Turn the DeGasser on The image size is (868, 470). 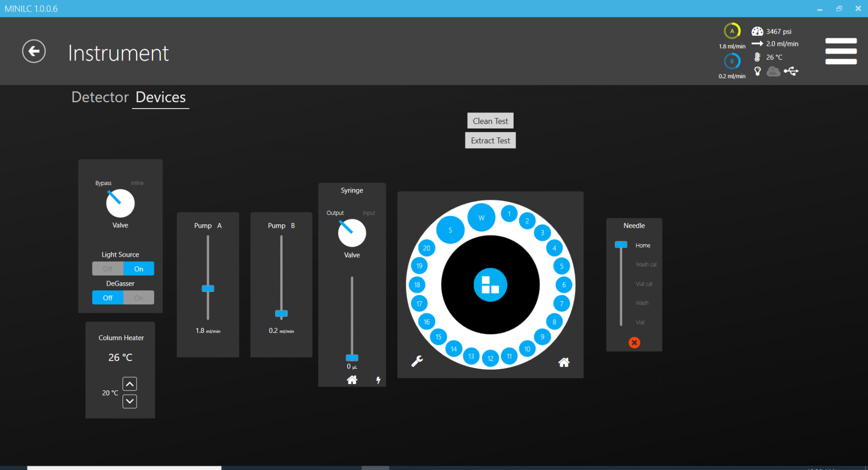tap(138, 298)
